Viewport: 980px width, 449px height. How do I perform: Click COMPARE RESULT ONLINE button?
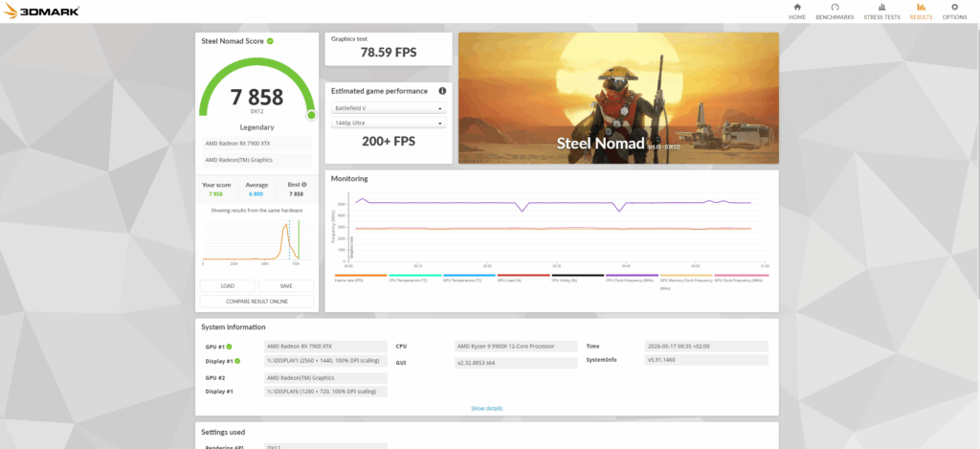click(256, 302)
